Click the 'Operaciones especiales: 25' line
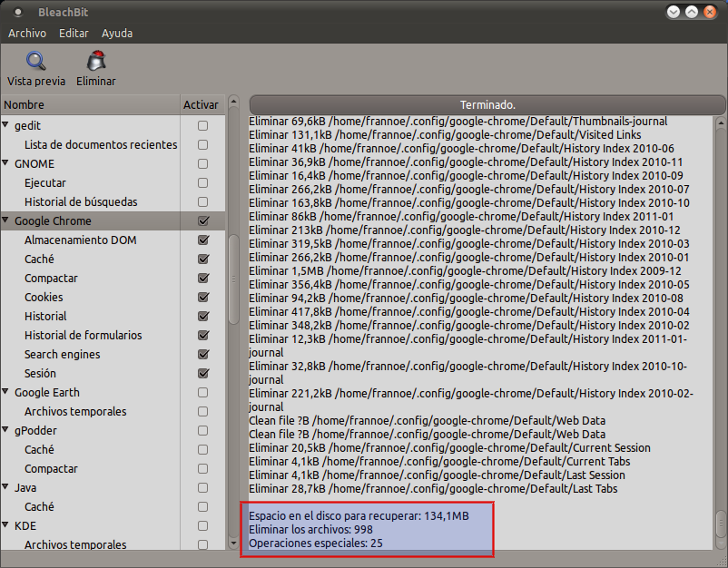728x568 pixels. click(x=316, y=543)
